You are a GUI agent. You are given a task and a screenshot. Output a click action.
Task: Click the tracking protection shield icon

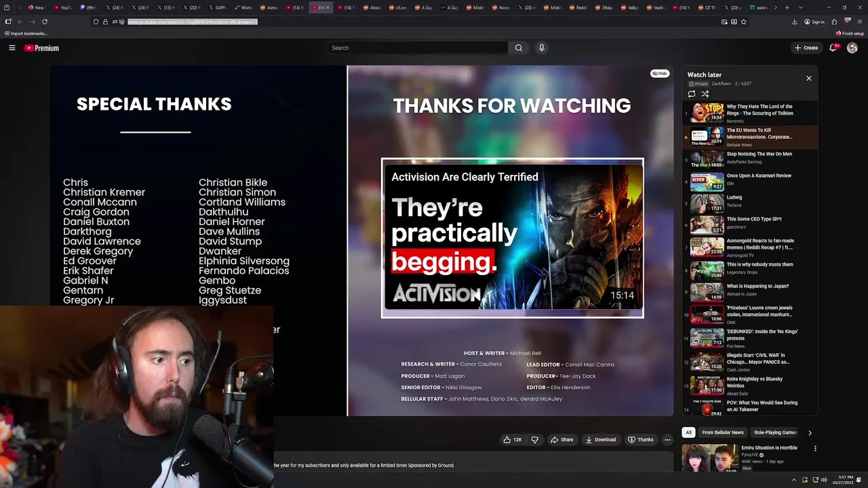96,22
